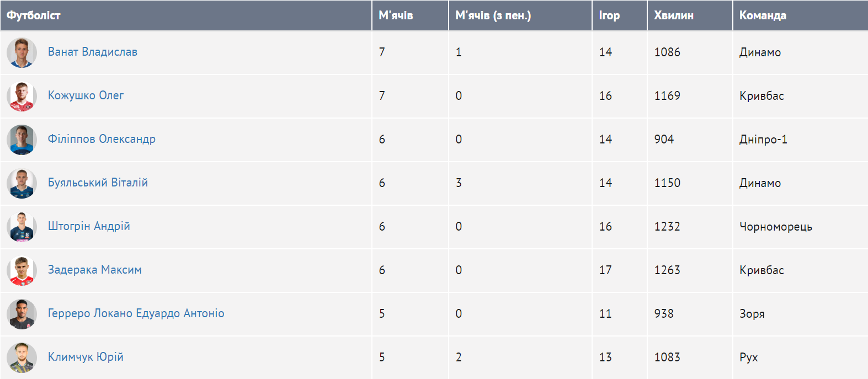Open Буяльський Віталій profile link
The width and height of the screenshot is (868, 379).
tap(98, 183)
